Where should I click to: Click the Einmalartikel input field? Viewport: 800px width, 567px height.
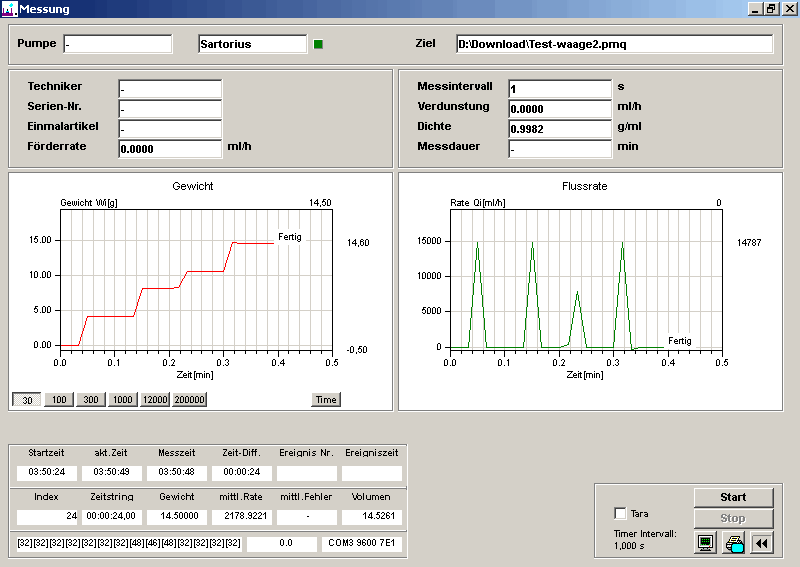click(170, 129)
